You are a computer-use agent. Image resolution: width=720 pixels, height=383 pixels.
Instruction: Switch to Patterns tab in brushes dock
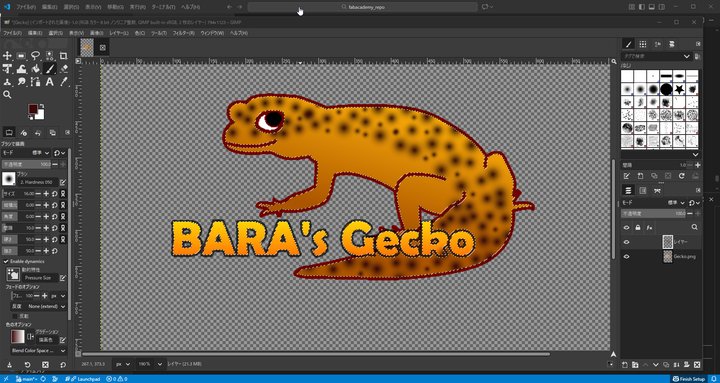(x=643, y=44)
